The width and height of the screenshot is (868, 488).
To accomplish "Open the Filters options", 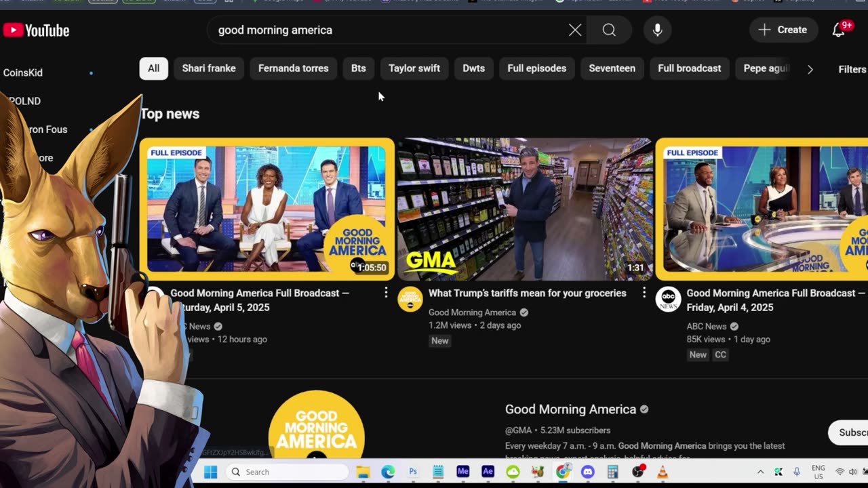I will click(x=852, y=69).
